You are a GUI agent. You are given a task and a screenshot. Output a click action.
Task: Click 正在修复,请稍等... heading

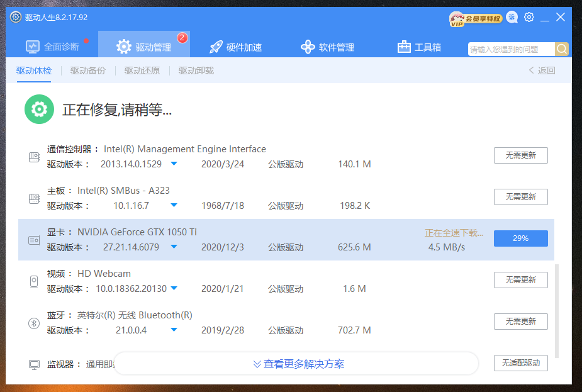[117, 110]
